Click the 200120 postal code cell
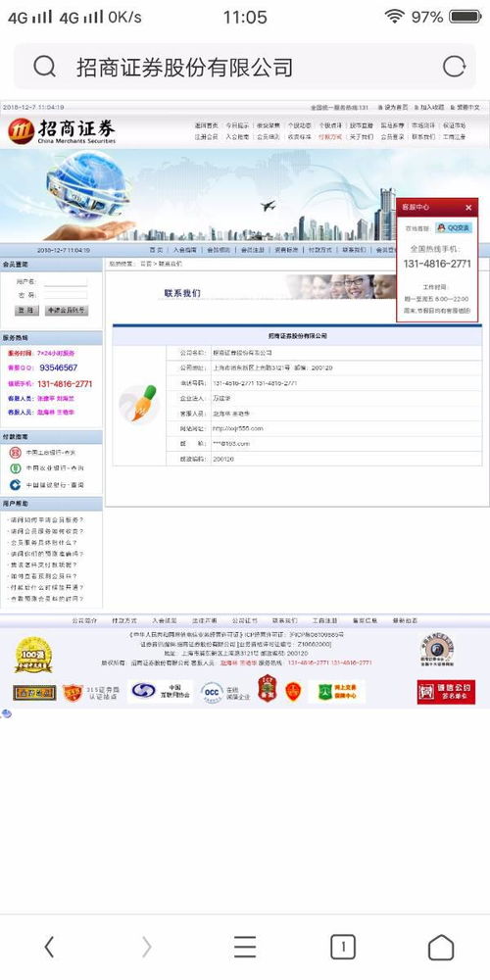The image size is (490, 980). (346, 459)
